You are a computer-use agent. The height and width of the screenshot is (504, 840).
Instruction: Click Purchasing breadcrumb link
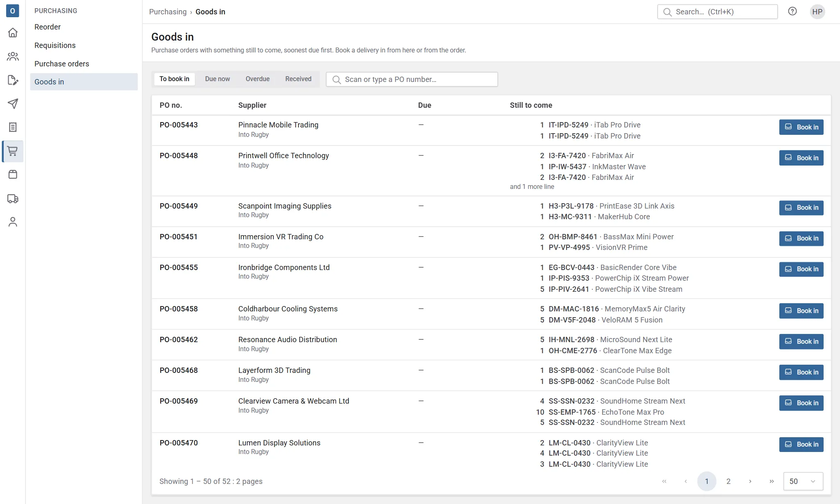[x=168, y=12]
